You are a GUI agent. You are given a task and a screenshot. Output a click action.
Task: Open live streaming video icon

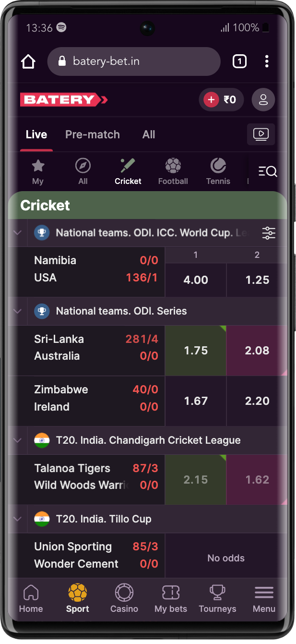pyautogui.click(x=261, y=134)
